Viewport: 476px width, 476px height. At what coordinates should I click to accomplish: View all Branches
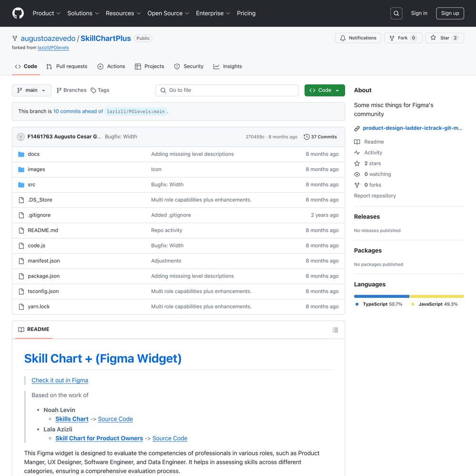pyautogui.click(x=71, y=90)
